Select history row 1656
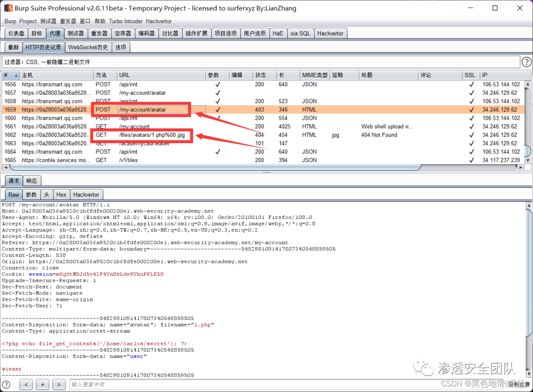The image size is (533, 392). coord(264,84)
